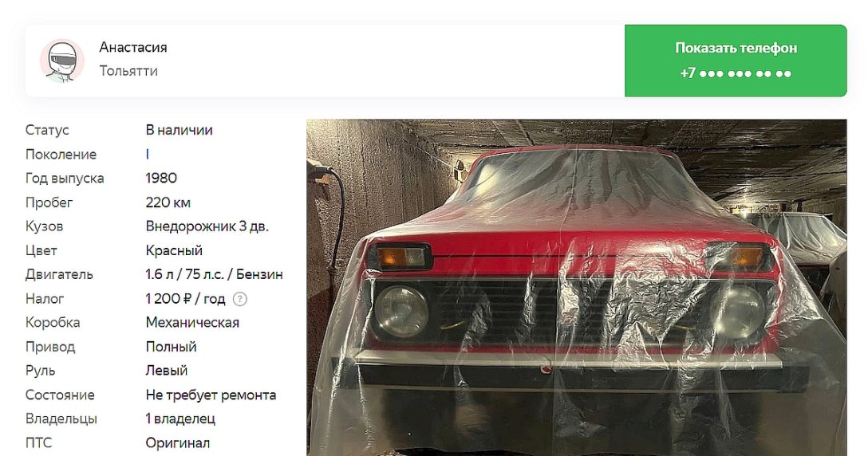Screen dimensions: 868x456
Task: Click the masked phone number +7 text
Action: tap(736, 73)
